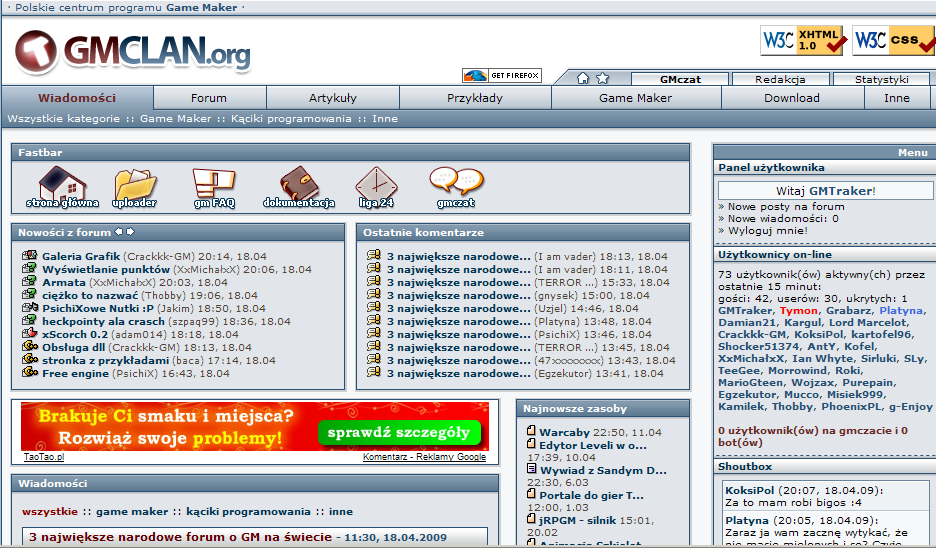This screenshot has height=548, width=936.
Task: Click the Get Firefox badge
Action: tap(502, 76)
